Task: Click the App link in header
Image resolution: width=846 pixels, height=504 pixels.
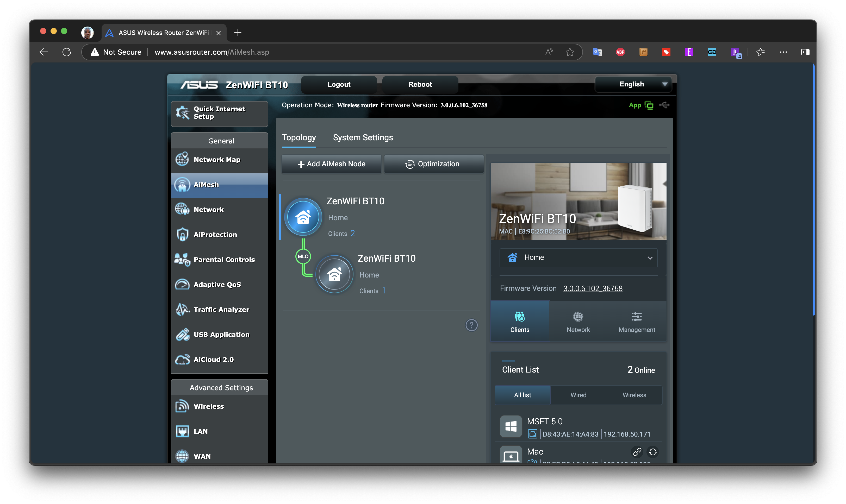Action: 635,105
